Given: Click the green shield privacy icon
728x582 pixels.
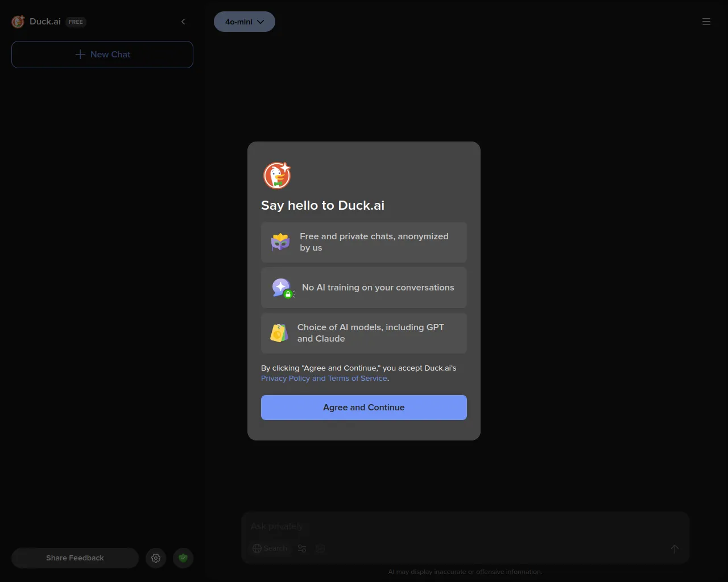Looking at the screenshot, I should click(x=183, y=558).
